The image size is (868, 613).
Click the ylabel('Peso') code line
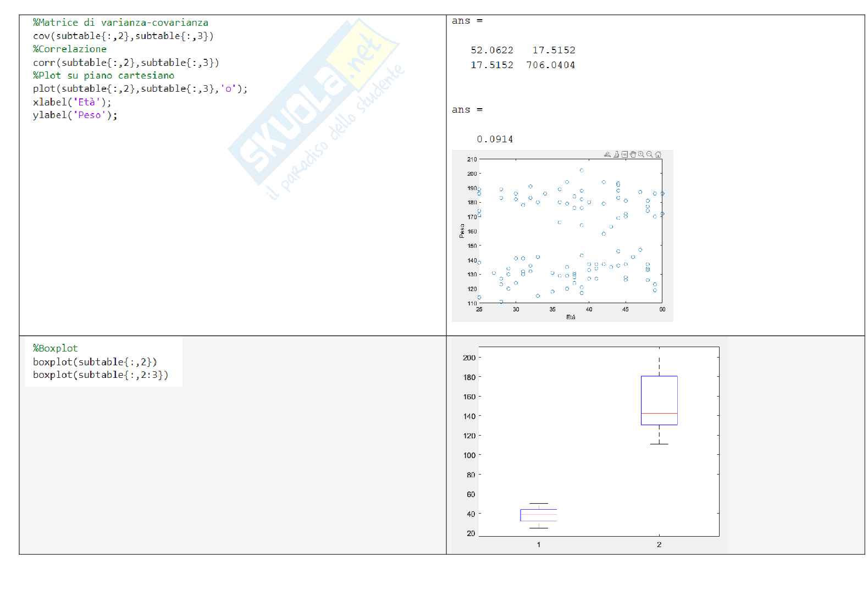pyautogui.click(x=75, y=115)
